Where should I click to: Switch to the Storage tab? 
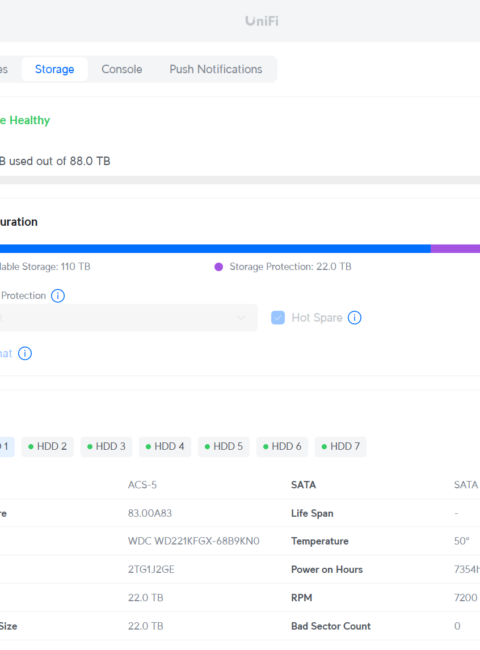(x=54, y=69)
